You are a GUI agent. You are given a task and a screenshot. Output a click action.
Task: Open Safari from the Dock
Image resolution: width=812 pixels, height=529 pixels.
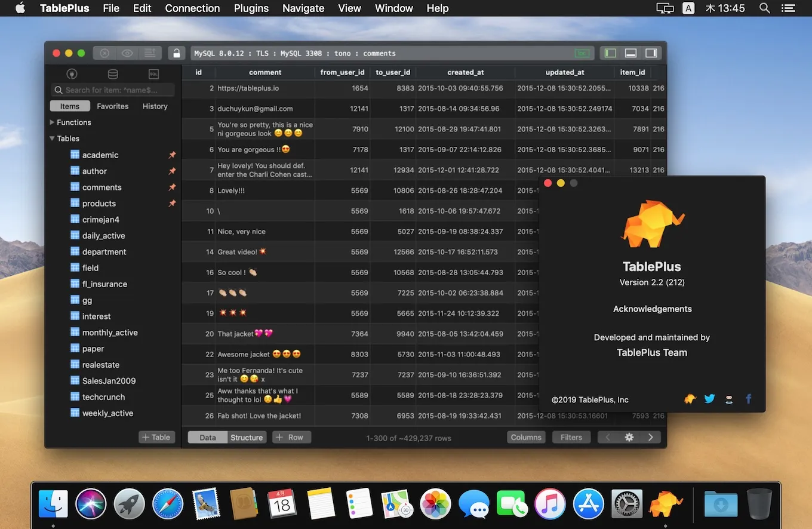[x=167, y=504]
